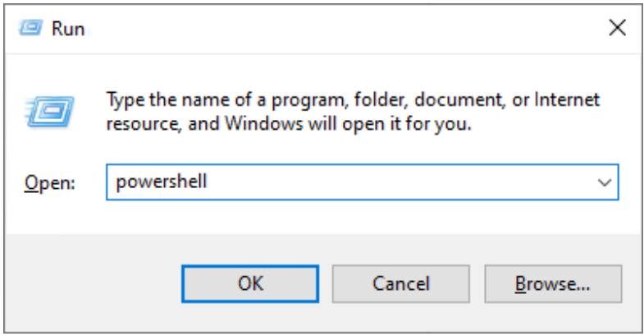Click the "powershell" text in the combo box
Screen dimensions: 644x336
point(162,182)
